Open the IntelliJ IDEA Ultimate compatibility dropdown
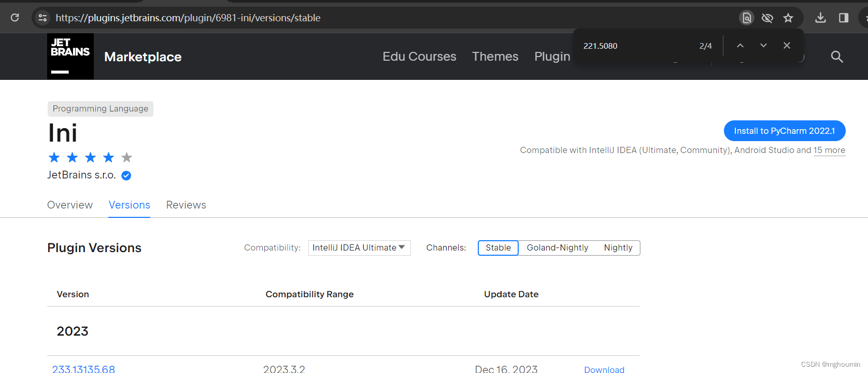 coord(360,248)
